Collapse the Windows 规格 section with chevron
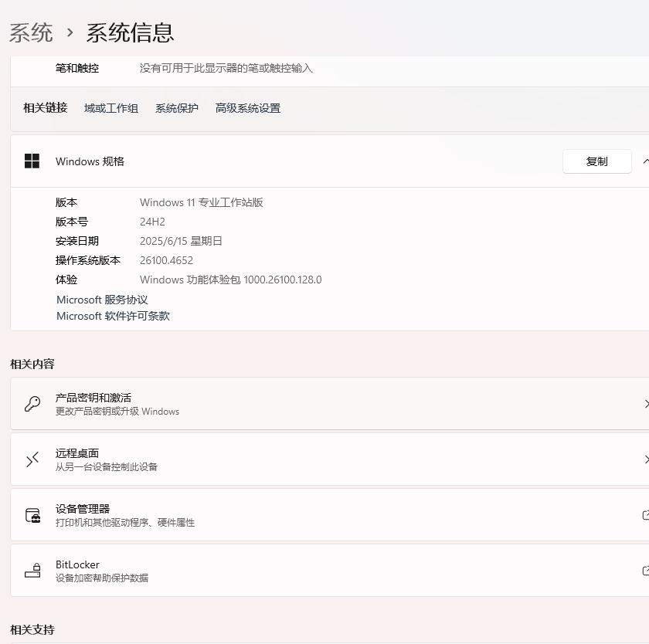 645,161
